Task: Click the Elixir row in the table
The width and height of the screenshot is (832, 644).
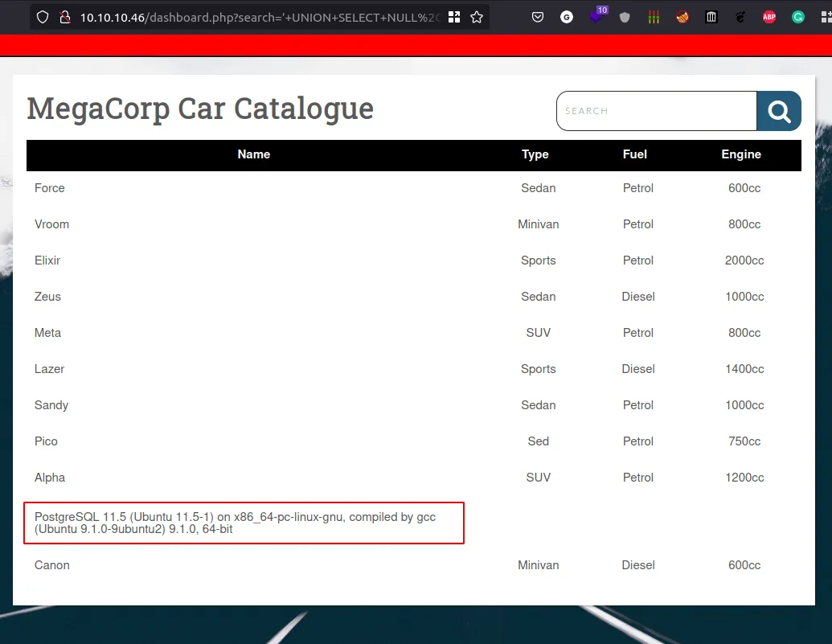Action: point(47,260)
